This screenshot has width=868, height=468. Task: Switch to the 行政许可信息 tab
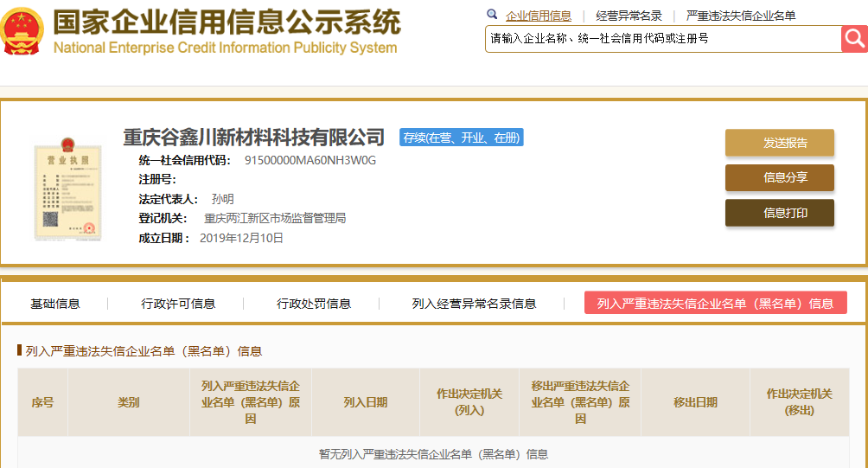[178, 304]
